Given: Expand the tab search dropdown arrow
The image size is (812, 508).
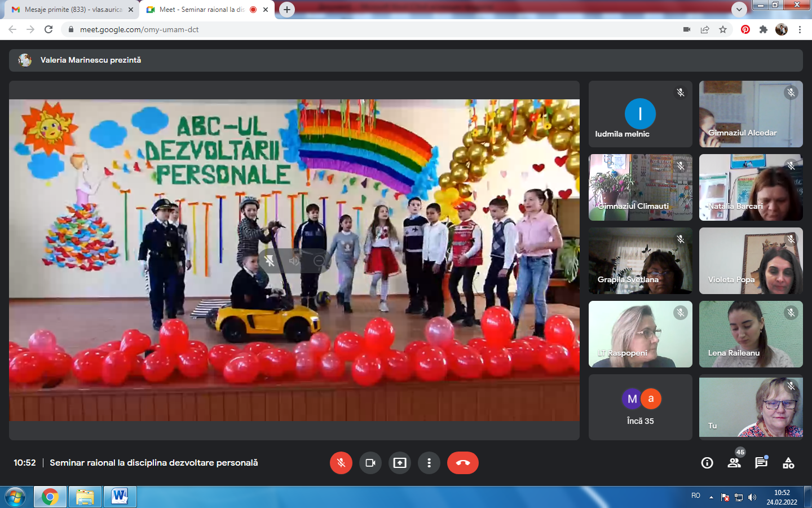Looking at the screenshot, I should (x=739, y=10).
